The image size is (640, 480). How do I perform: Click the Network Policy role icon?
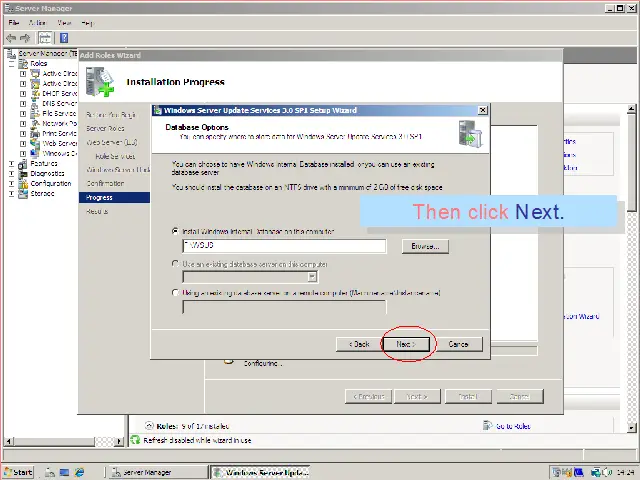36,123
